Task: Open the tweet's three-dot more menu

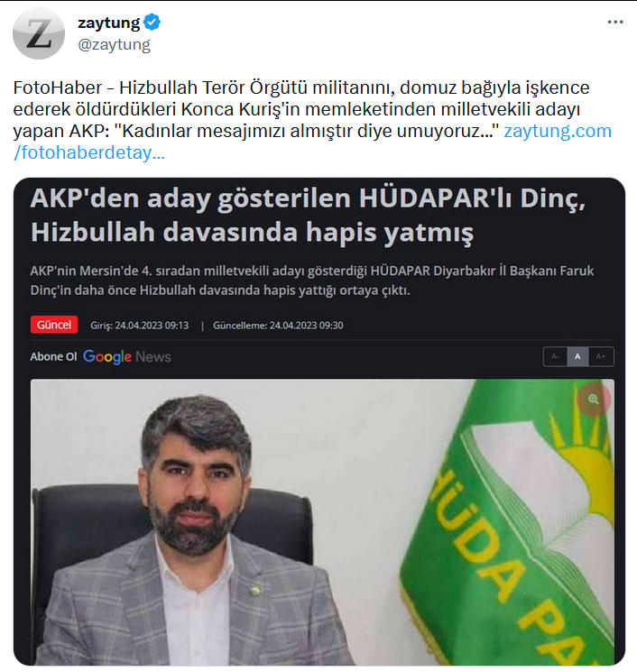Action: coord(615,23)
